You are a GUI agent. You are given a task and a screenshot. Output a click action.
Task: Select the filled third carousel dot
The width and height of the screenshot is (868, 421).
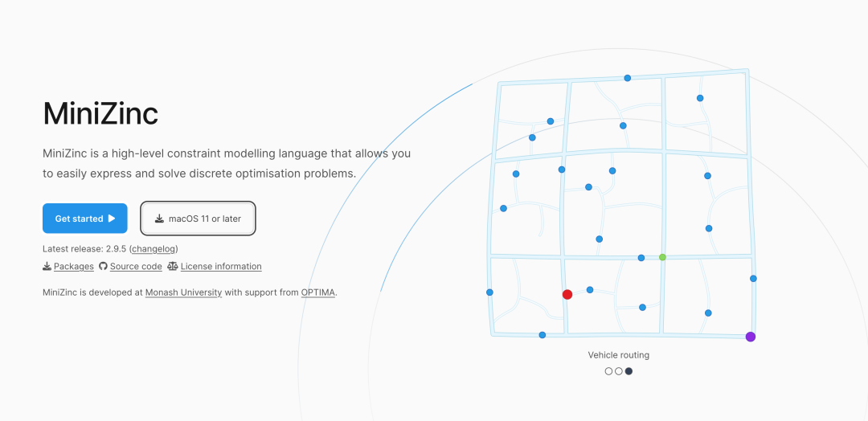[628, 371]
